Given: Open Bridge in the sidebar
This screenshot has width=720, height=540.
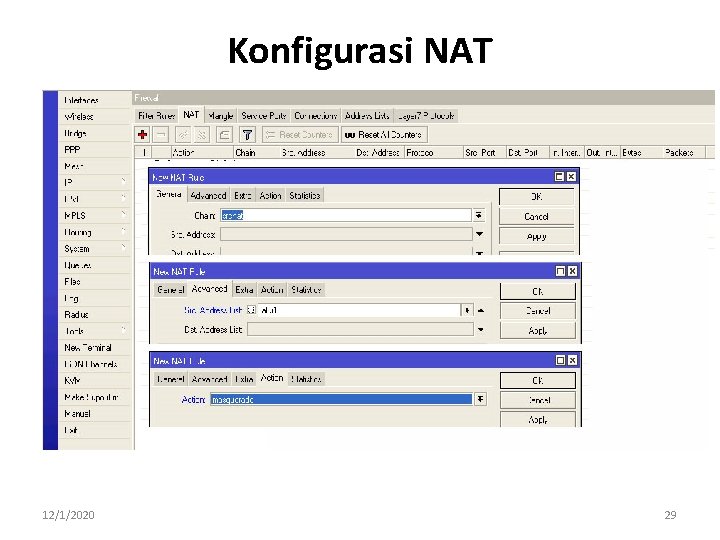Looking at the screenshot, I should tap(75, 133).
